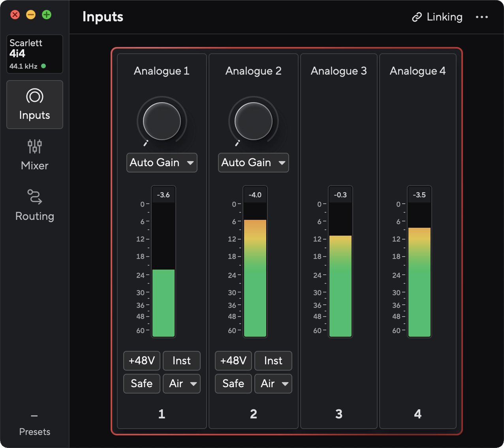The image size is (504, 448).
Task: Enable +48V phantom power on channel 2
Action: [x=233, y=361]
